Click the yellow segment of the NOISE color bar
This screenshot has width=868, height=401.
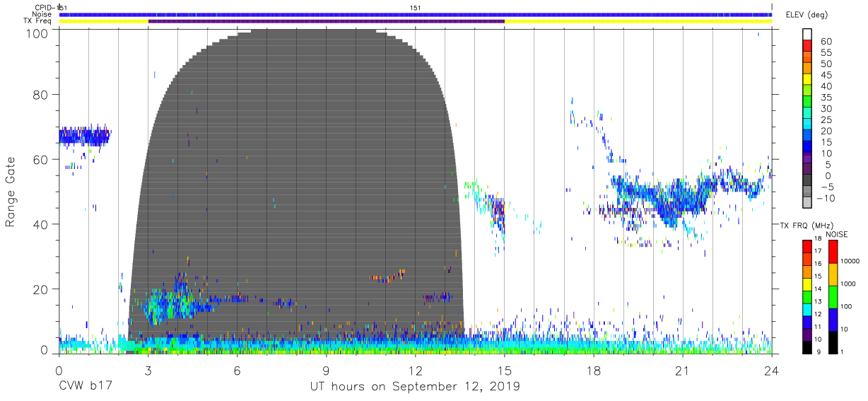(832, 274)
